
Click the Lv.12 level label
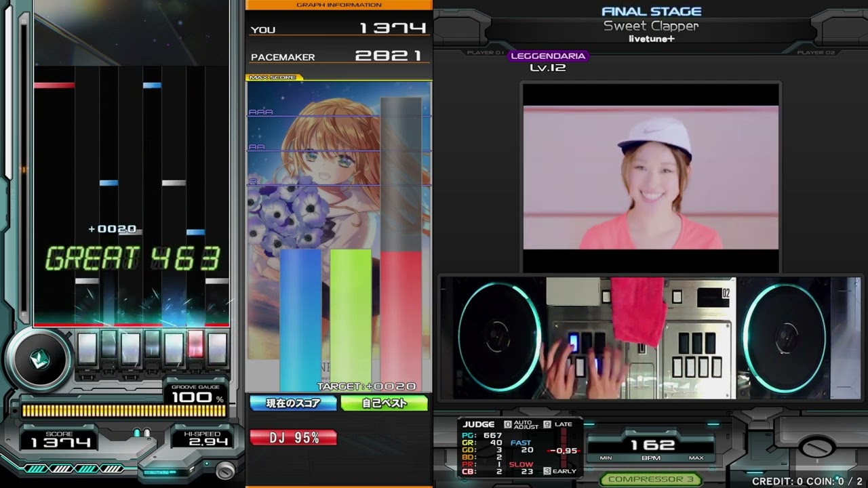pyautogui.click(x=547, y=68)
